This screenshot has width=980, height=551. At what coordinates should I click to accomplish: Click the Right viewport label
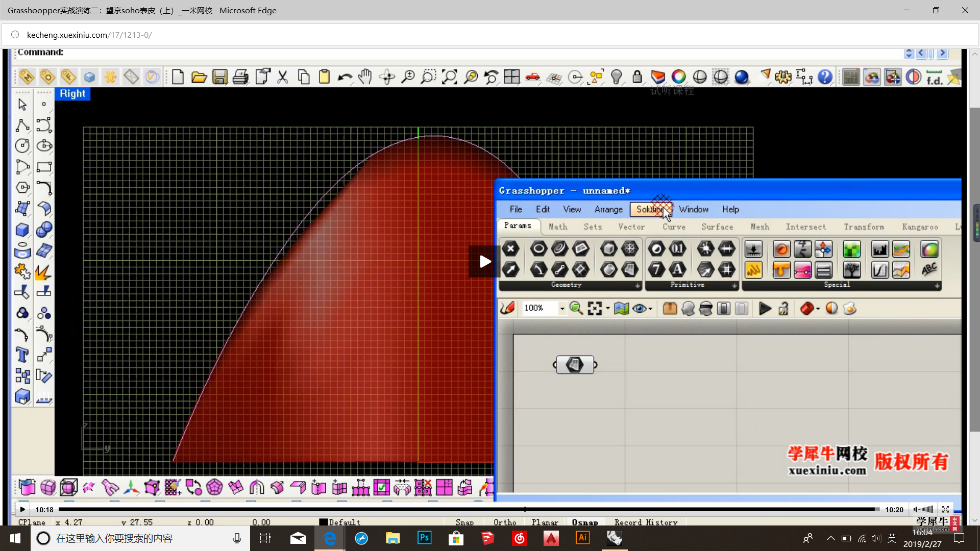tap(72, 93)
